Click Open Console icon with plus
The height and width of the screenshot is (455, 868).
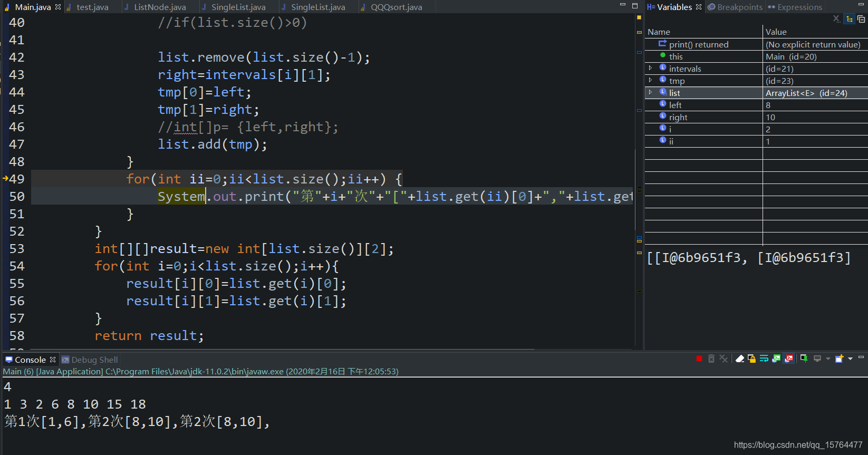click(x=840, y=359)
